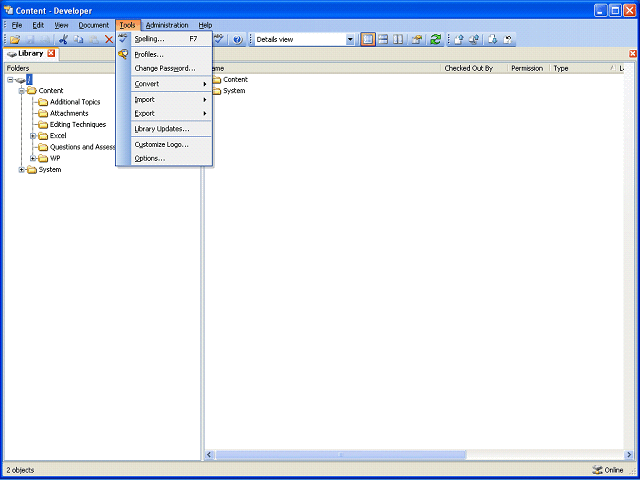
Task: Collapse the root node in Folders tree
Action: [10, 80]
